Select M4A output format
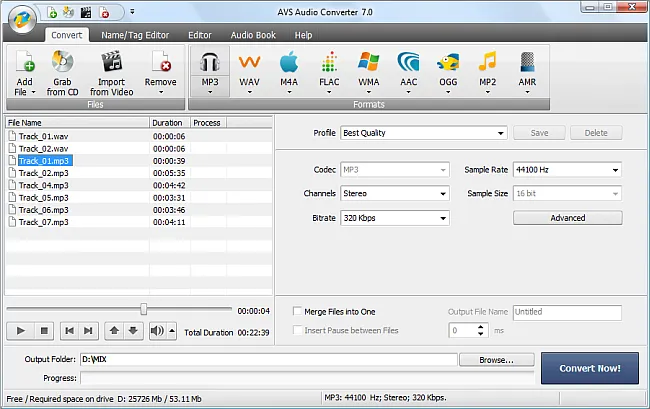 pyautogui.click(x=289, y=72)
